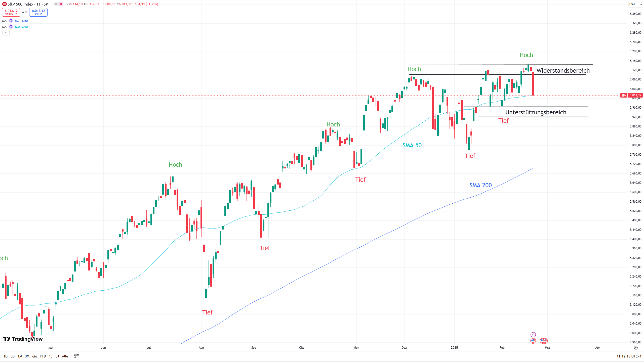The width and height of the screenshot is (644, 362).
Task: Select the 5D time range
Action: pos(13,356)
